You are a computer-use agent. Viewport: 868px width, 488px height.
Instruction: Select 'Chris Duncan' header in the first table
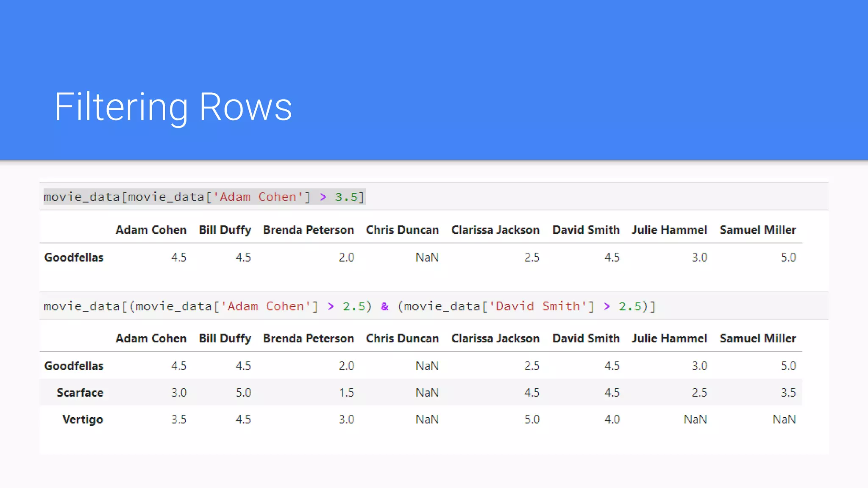click(402, 230)
